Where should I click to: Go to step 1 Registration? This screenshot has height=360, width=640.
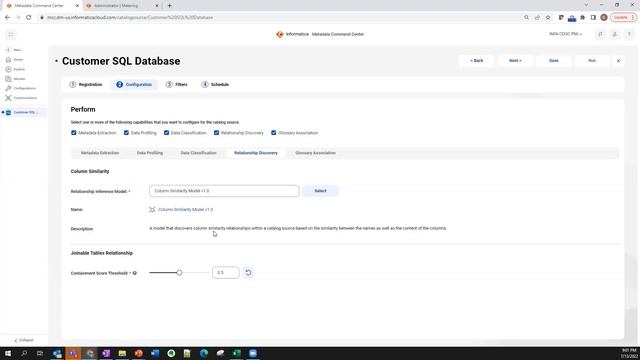coord(86,84)
